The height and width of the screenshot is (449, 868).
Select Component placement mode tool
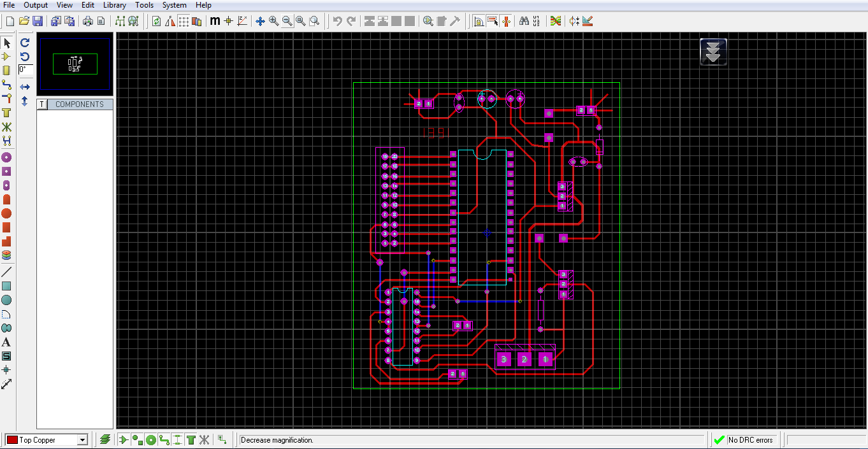[x=7, y=57]
